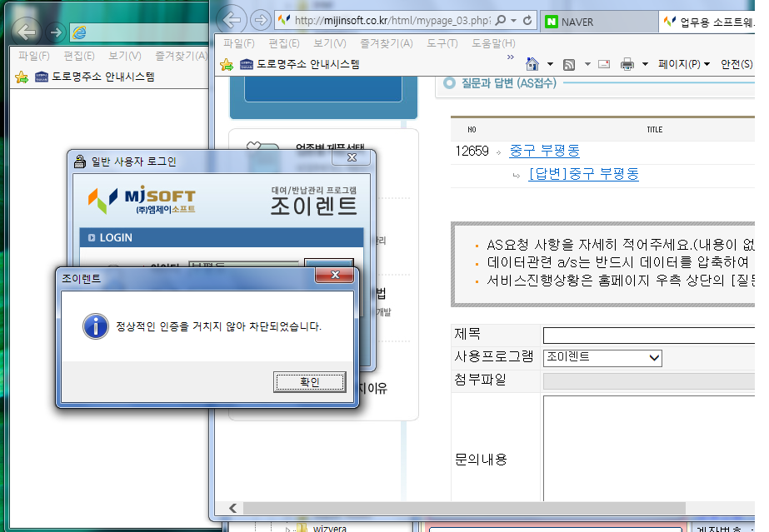Image resolution: width=769 pixels, height=532 pixels.
Task: Open the 편집(E) menu in the front browser
Action: point(284,43)
